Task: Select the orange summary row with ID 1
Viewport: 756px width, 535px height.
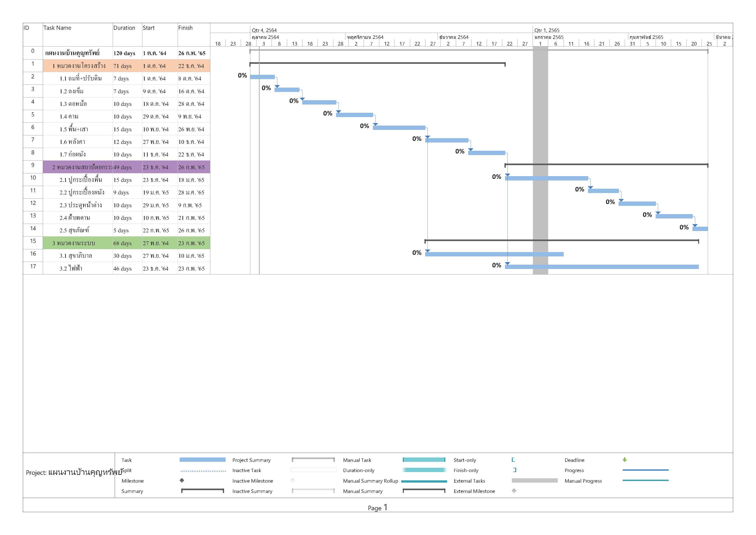Action: (79, 66)
